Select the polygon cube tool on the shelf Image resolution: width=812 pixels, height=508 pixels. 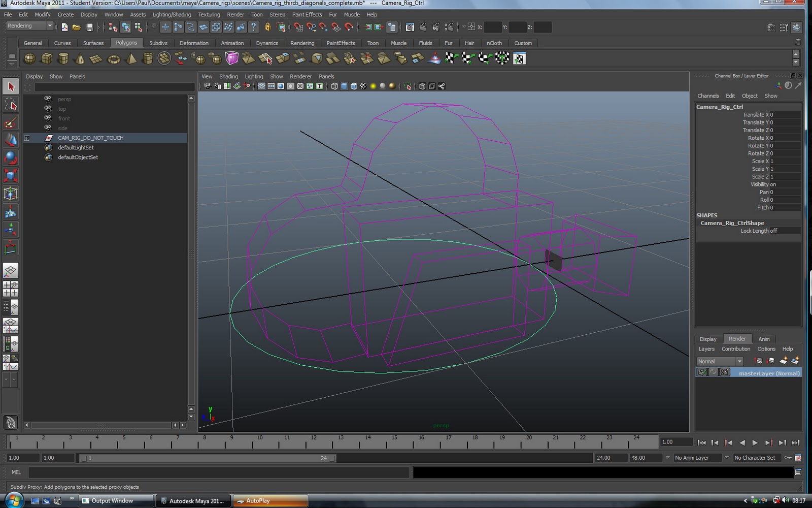click(46, 58)
